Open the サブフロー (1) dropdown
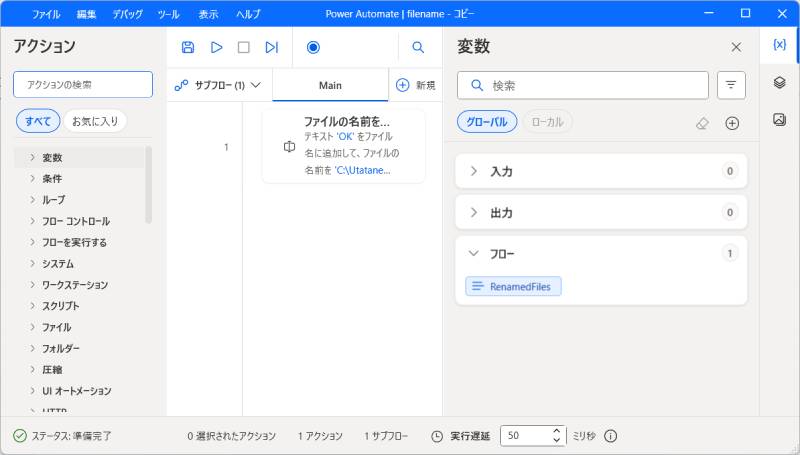The image size is (800, 455). click(x=218, y=85)
